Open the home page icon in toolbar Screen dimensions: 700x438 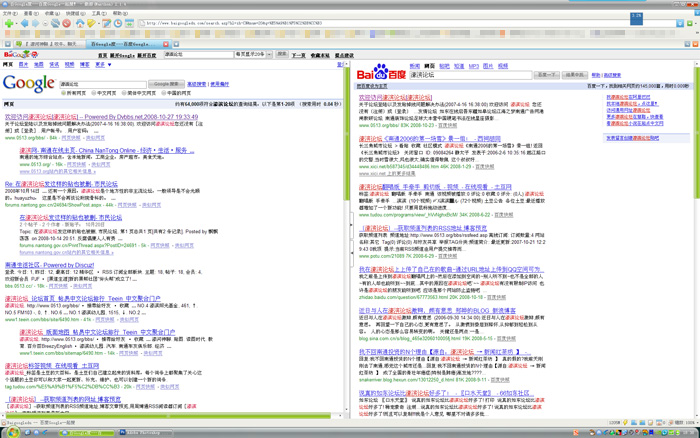click(x=79, y=23)
